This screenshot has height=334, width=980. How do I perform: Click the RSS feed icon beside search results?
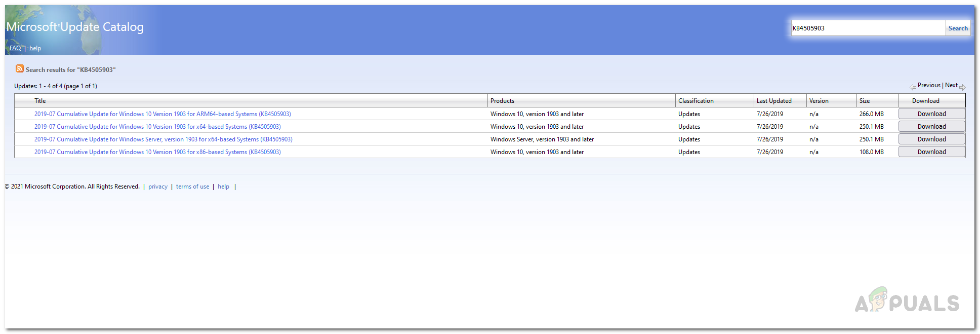(20, 68)
